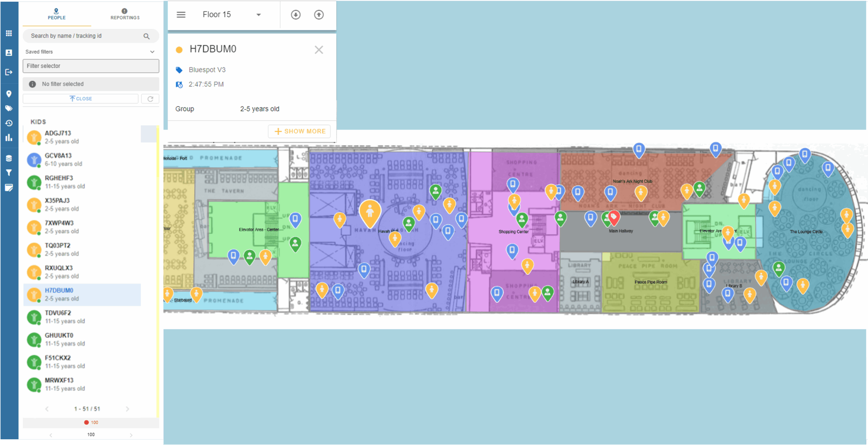Select the People tab
Image resolution: width=868 pixels, height=445 pixels.
[57, 14]
